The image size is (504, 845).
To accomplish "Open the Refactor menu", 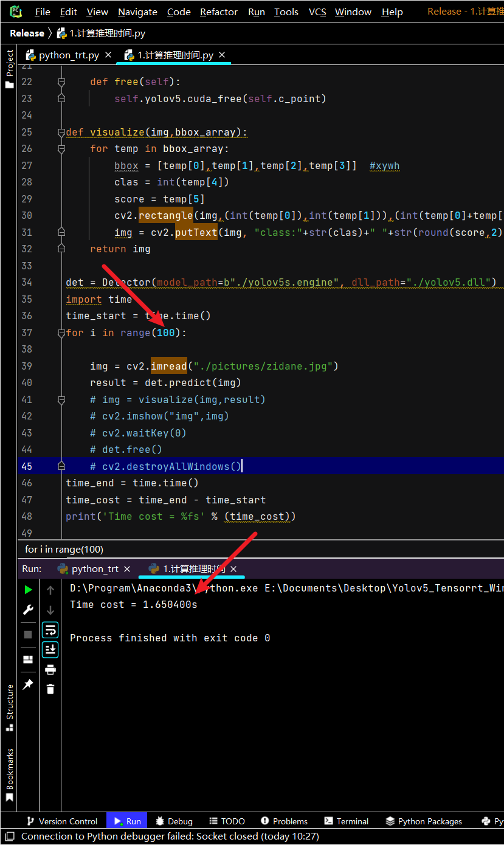I will tap(219, 12).
